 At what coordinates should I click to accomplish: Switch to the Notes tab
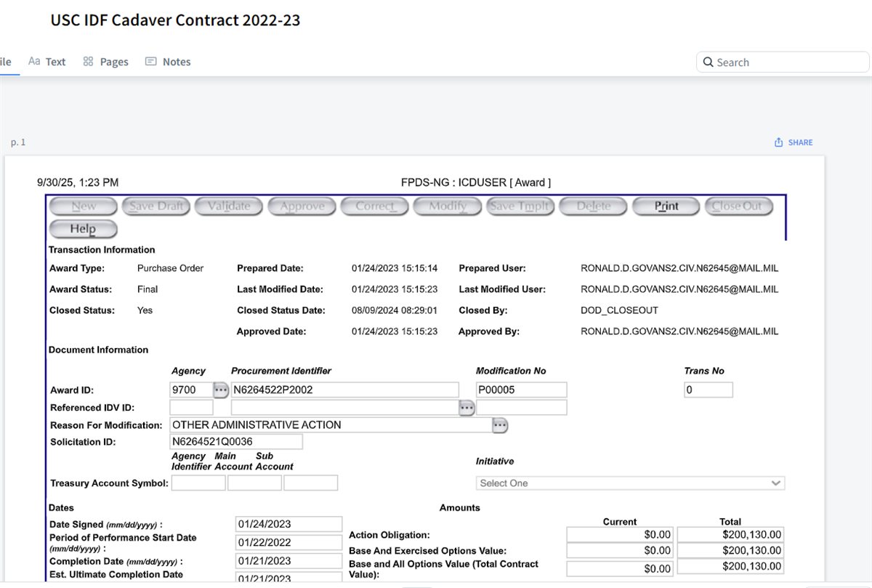pyautogui.click(x=168, y=62)
